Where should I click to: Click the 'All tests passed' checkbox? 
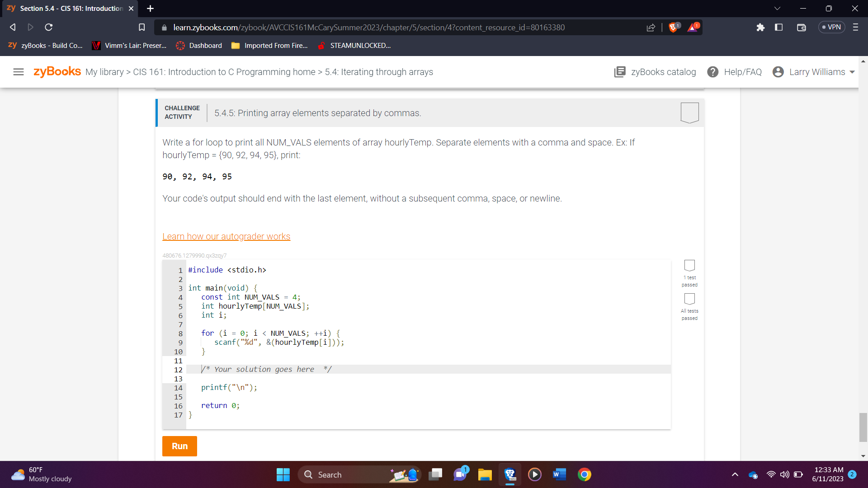coord(689,299)
